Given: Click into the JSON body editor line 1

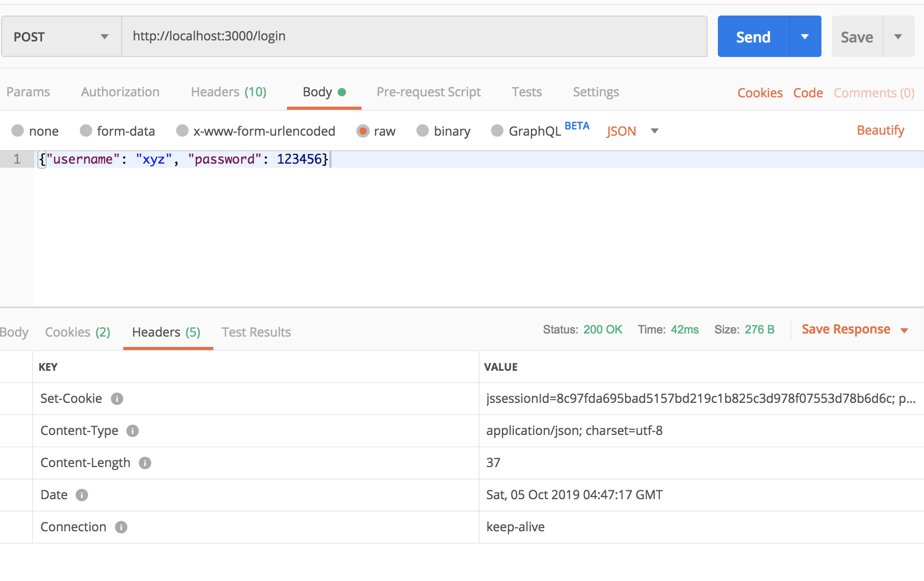Looking at the screenshot, I should click(479, 159).
